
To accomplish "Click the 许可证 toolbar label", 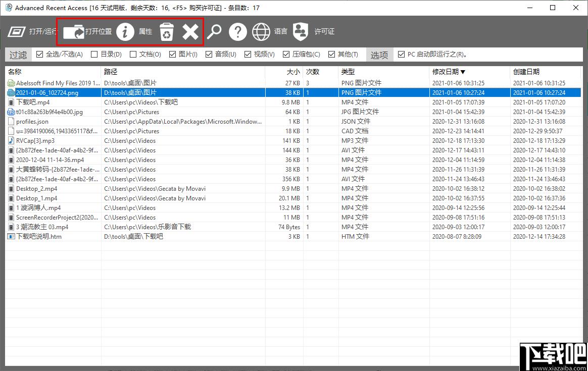I will pyautogui.click(x=324, y=31).
